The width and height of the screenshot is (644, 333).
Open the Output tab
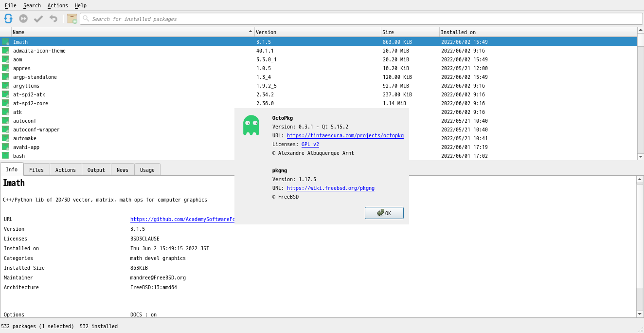pos(96,170)
